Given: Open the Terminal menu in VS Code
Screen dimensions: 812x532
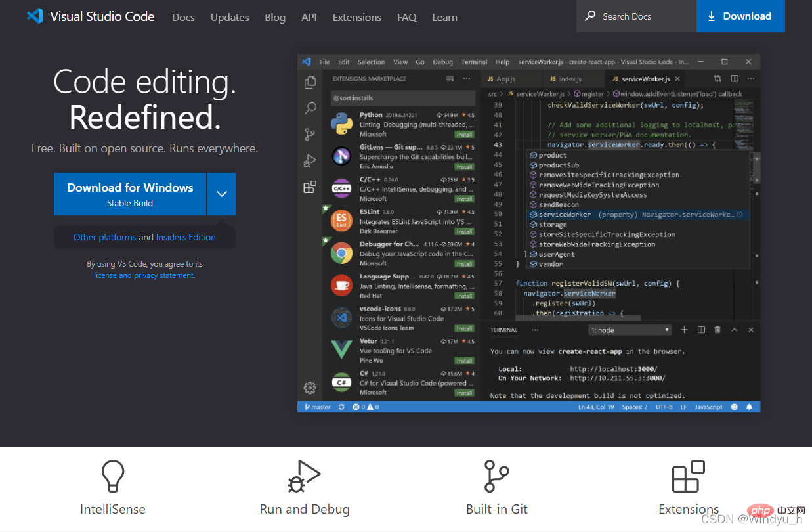Looking at the screenshot, I should 474,62.
